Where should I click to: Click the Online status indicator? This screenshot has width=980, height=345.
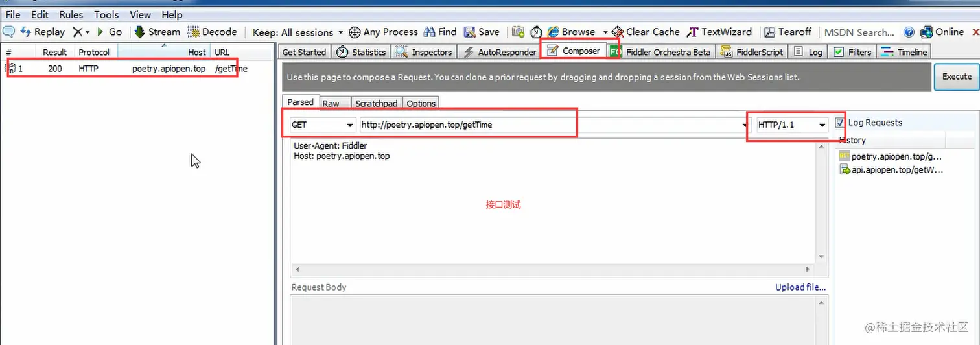(942, 32)
